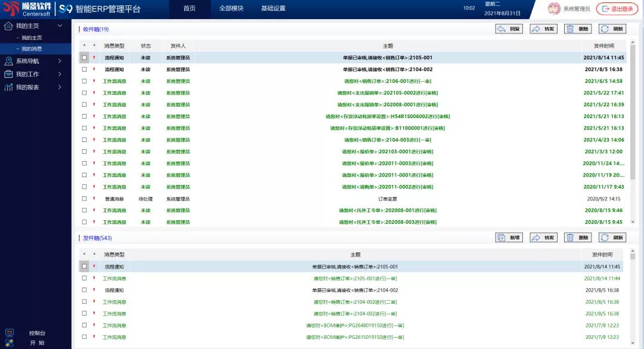644x349 pixels.
Task: Open 我的消息 link in the sidebar
Action: [x=32, y=49]
